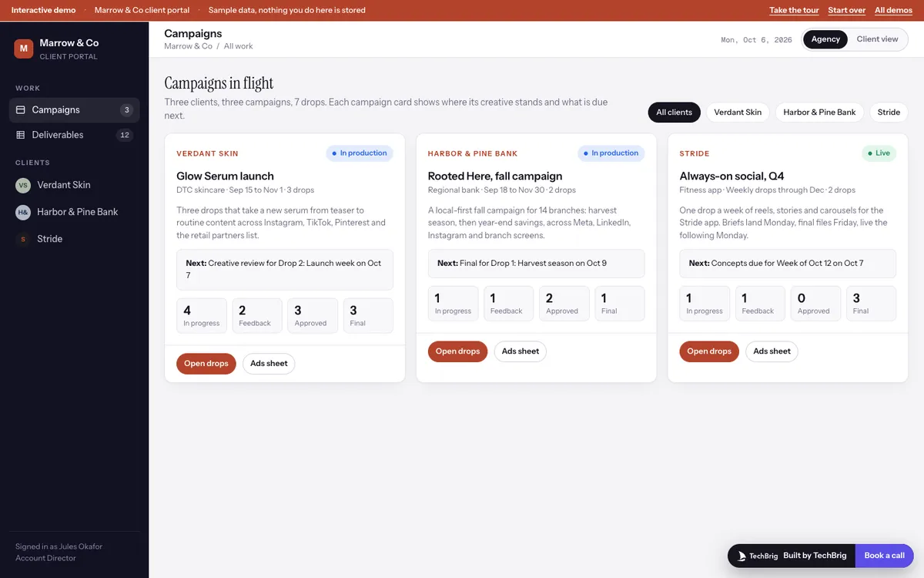Click the Campaigns sidebar icon
This screenshot has height=578, width=924.
pyautogui.click(x=21, y=110)
